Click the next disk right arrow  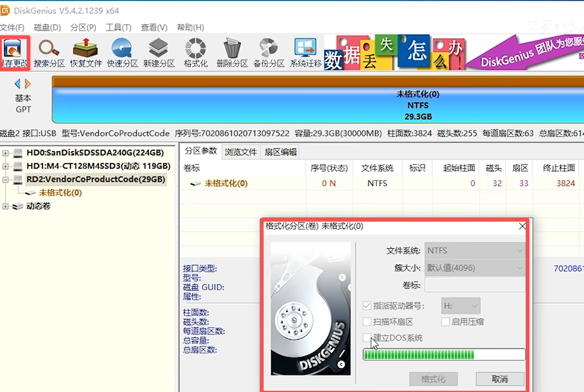pos(27,84)
